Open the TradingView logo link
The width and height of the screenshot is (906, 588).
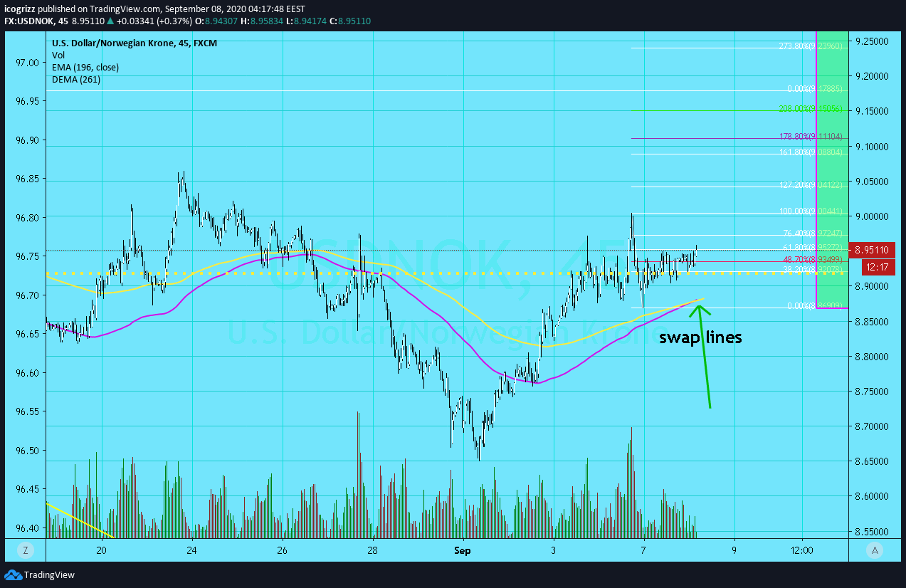point(40,574)
